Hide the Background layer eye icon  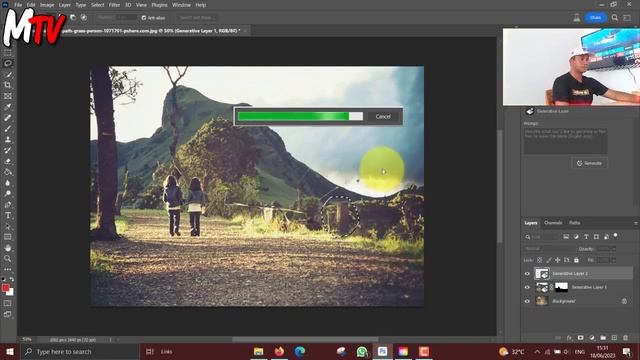tap(527, 301)
